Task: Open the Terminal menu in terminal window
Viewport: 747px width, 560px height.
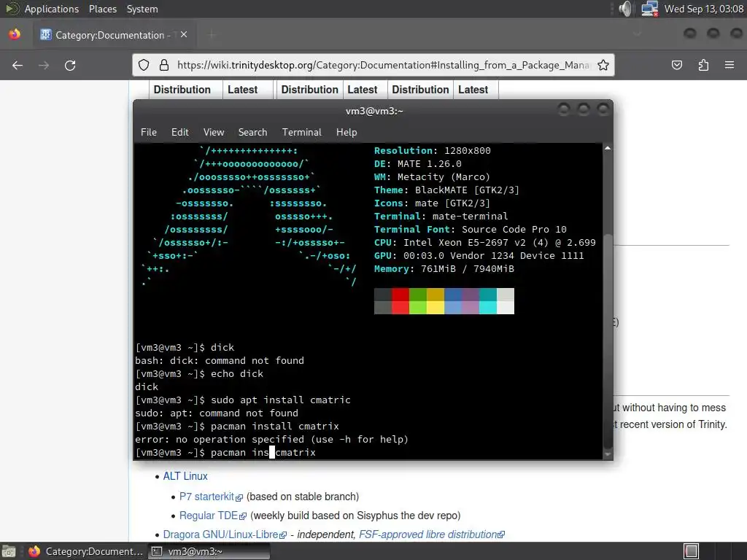Action: (301, 133)
